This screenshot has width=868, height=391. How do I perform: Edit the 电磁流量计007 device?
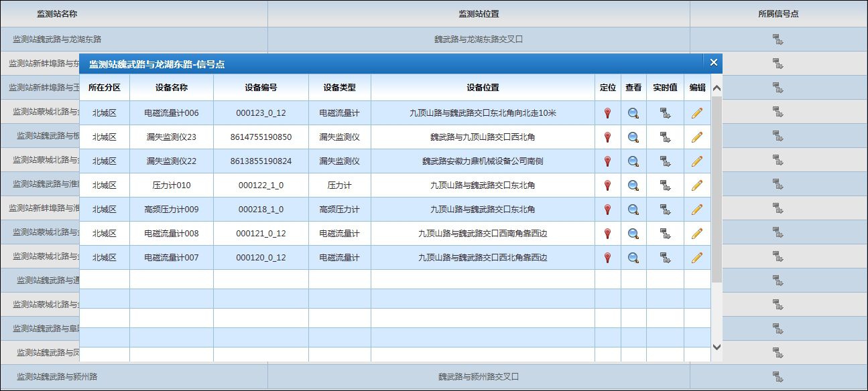click(x=696, y=258)
